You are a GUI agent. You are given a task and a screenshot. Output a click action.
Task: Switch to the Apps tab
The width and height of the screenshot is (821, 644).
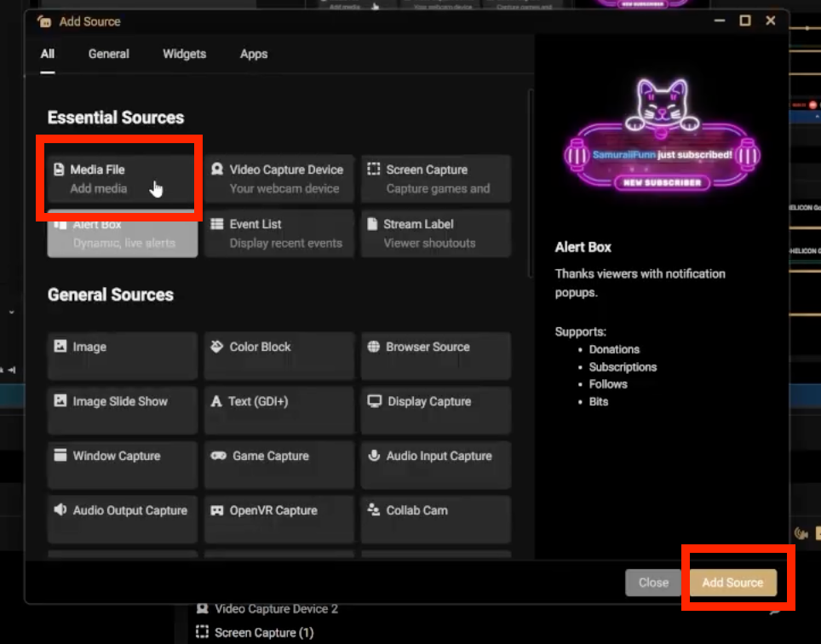pos(254,54)
